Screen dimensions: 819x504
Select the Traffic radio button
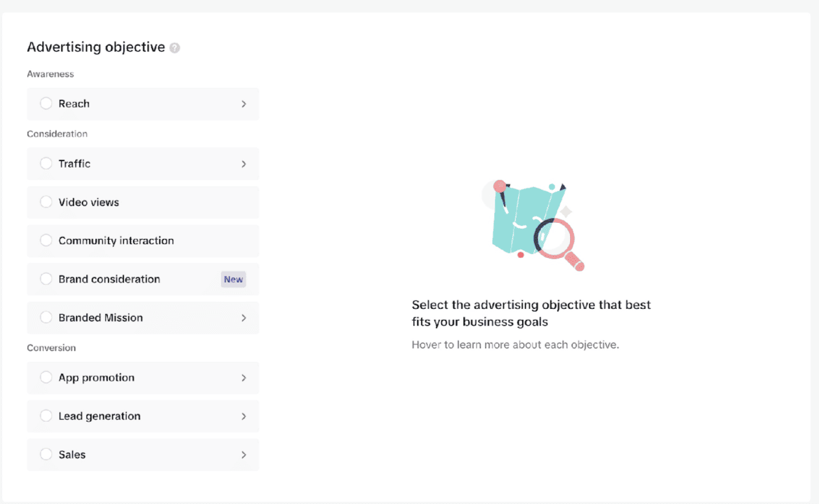(46, 164)
